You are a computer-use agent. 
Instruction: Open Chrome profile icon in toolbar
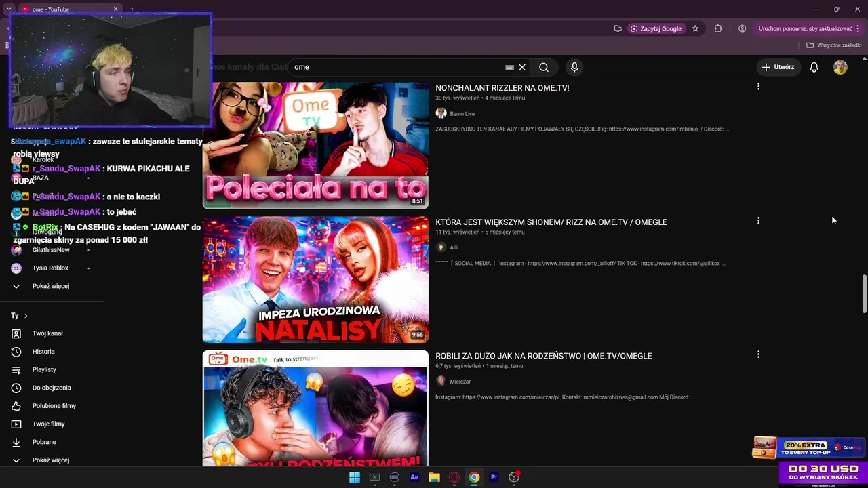(743, 28)
